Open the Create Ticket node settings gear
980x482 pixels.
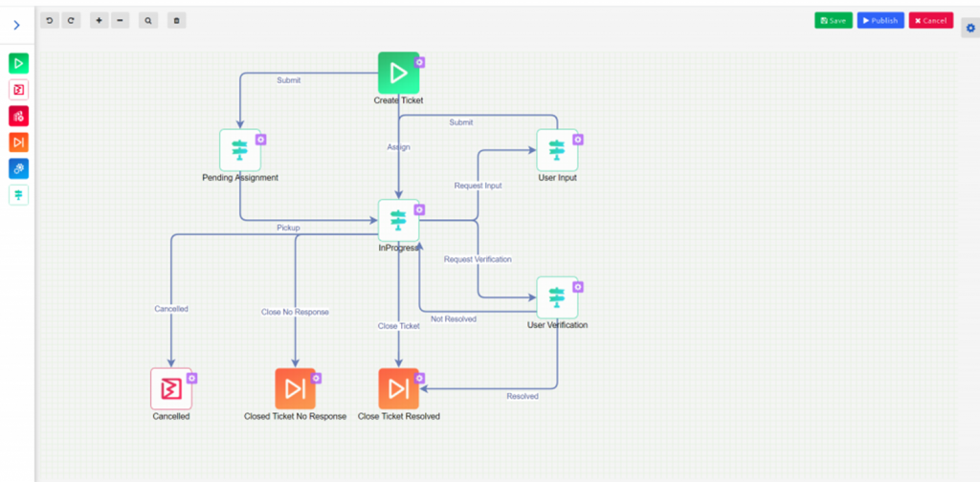pyautogui.click(x=419, y=62)
